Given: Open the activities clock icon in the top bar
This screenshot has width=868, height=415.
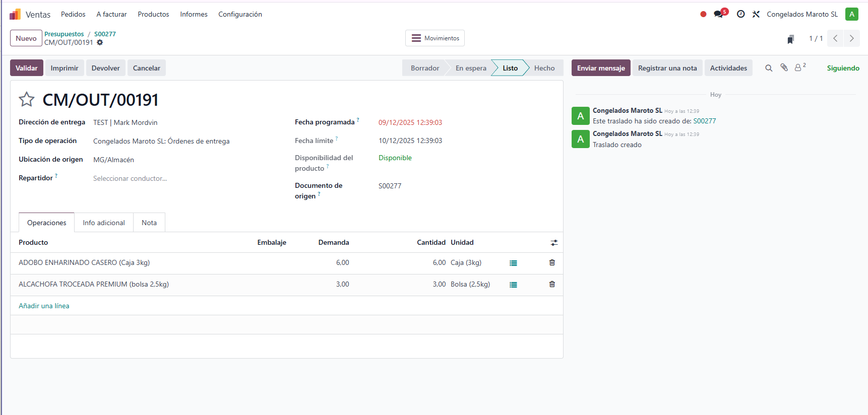Looking at the screenshot, I should pos(740,14).
